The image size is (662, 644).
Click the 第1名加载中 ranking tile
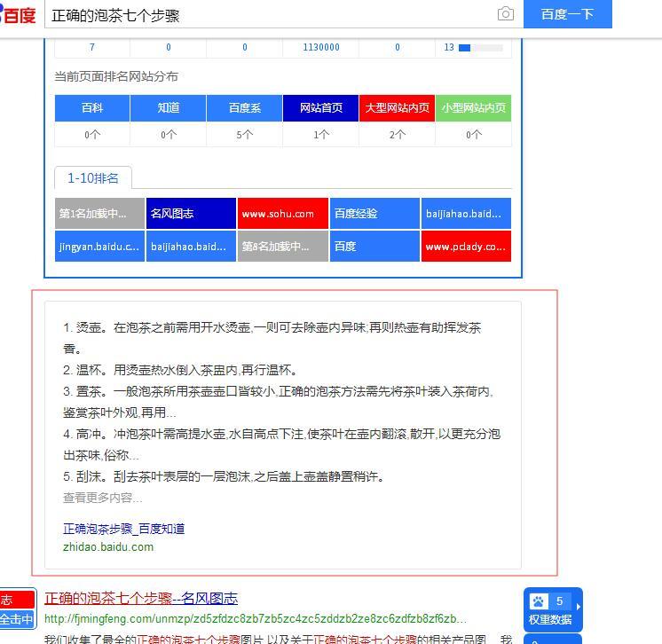[x=99, y=214]
